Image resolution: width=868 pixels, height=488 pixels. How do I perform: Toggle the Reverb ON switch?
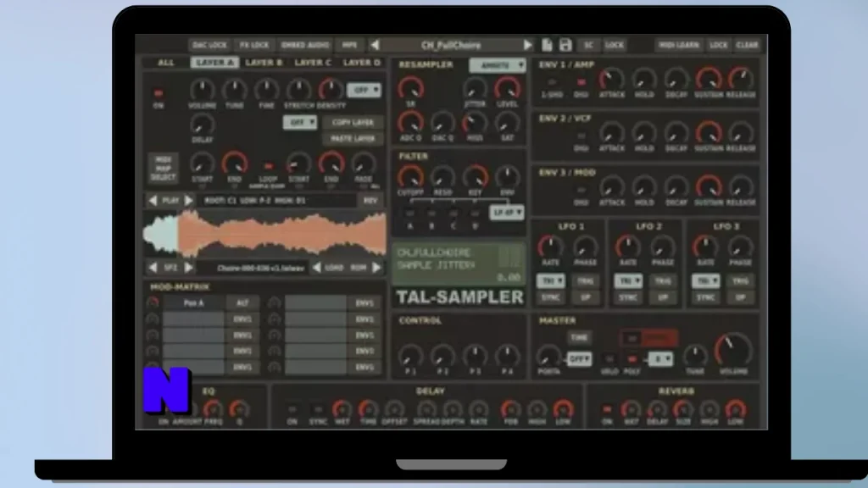coord(607,410)
